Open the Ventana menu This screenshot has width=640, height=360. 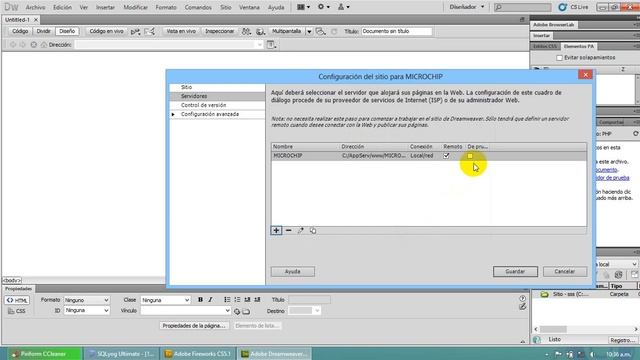click(x=249, y=7)
